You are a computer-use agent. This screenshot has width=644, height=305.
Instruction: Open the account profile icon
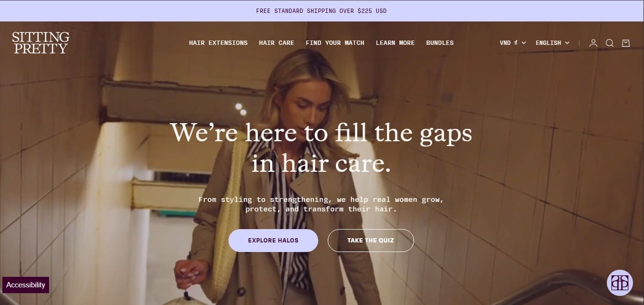click(593, 43)
